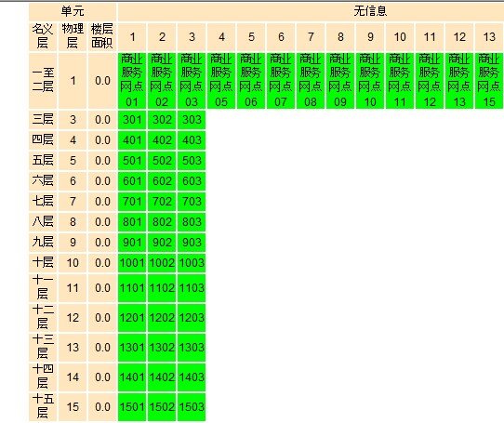Click room 603 green cell
This screenshot has height=423, width=504.
tap(192, 181)
